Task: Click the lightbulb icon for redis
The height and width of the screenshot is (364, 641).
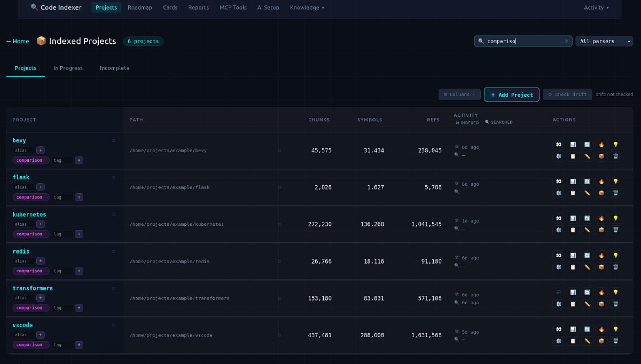Action: coord(616,255)
